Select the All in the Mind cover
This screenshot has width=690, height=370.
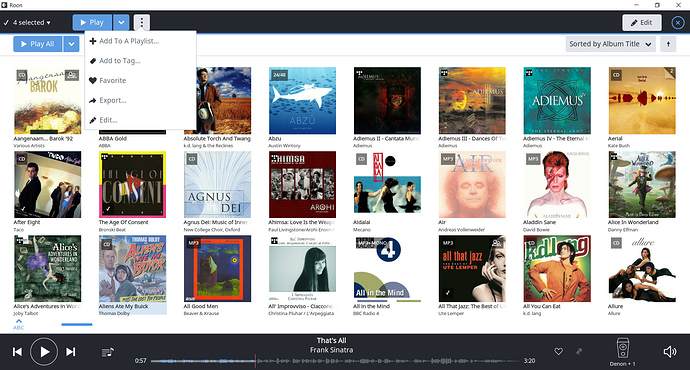[x=387, y=268]
